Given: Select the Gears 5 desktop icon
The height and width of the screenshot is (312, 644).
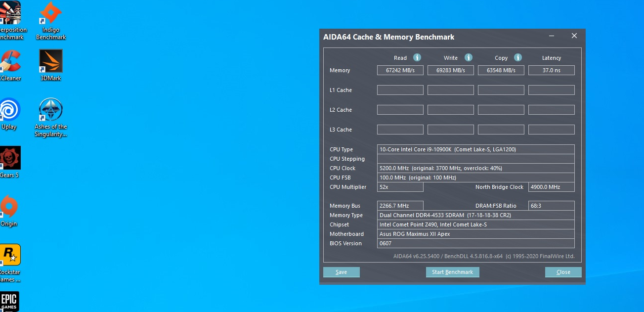Looking at the screenshot, I should click(9, 162).
